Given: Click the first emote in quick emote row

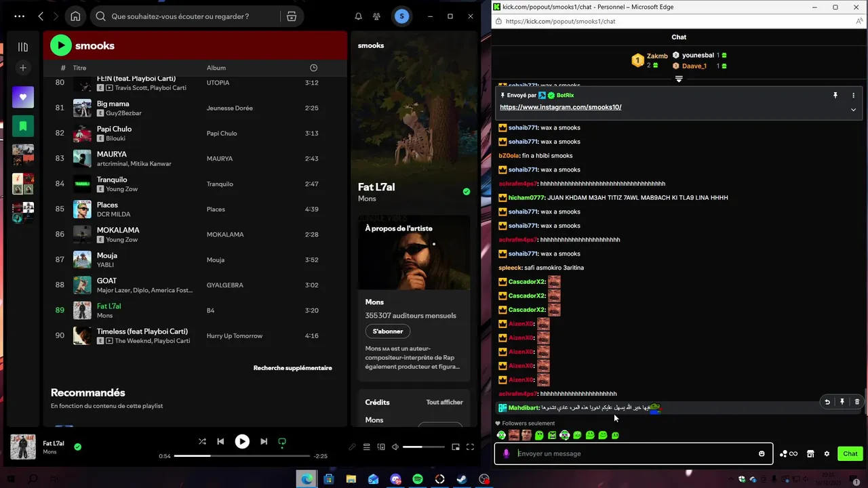Looking at the screenshot, I should tap(501, 435).
